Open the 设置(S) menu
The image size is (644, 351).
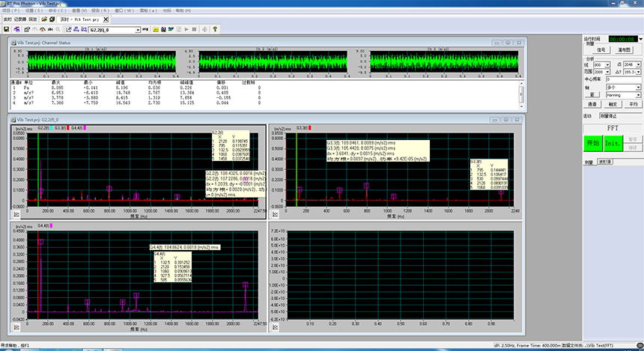pos(34,11)
